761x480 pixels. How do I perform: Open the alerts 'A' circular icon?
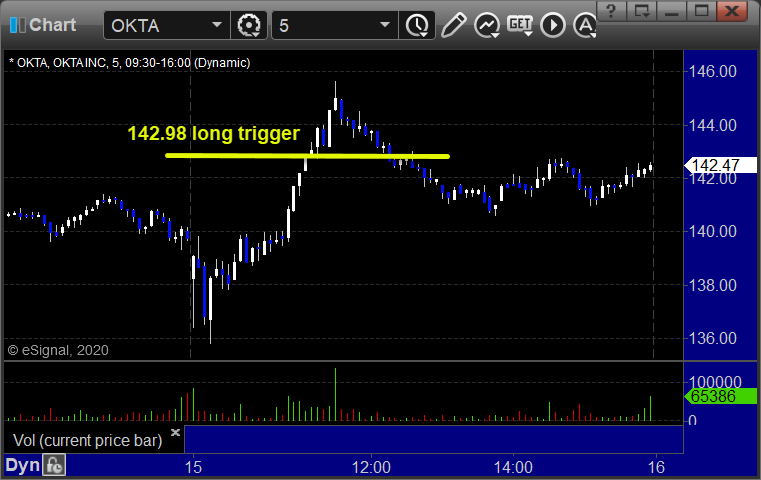(584, 25)
